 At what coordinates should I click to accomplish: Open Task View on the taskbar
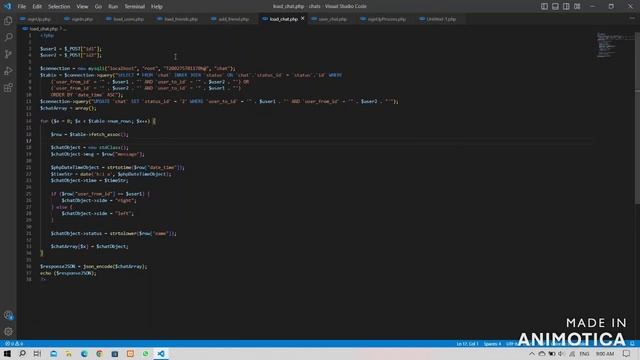(x=37, y=353)
